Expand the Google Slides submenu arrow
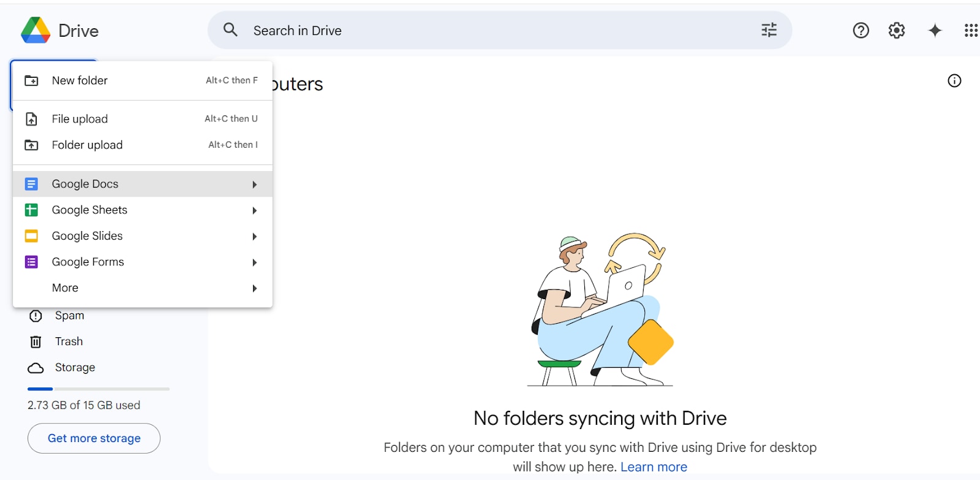The image size is (980, 480). (254, 236)
